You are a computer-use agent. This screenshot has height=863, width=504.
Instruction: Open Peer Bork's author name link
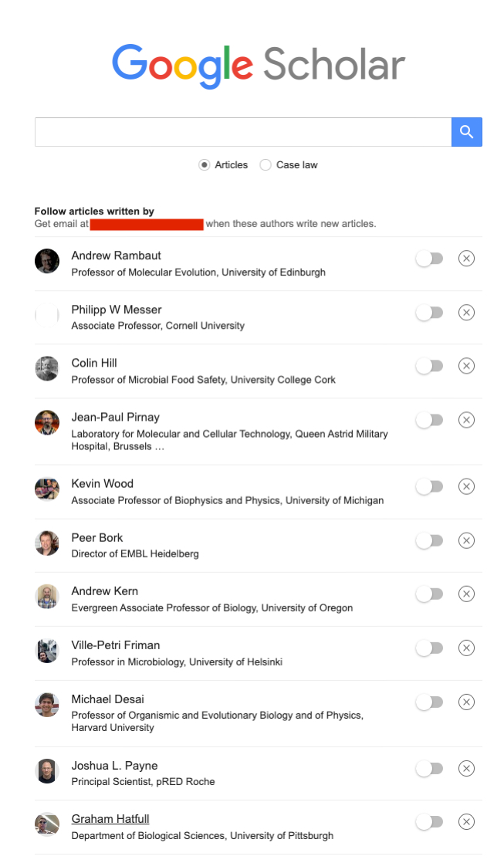[97, 537]
